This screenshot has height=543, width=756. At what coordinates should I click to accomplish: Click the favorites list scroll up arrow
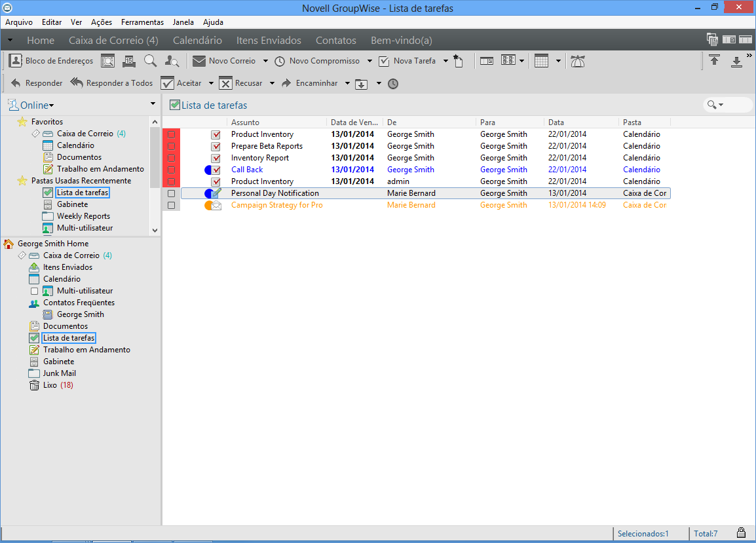tap(155, 122)
